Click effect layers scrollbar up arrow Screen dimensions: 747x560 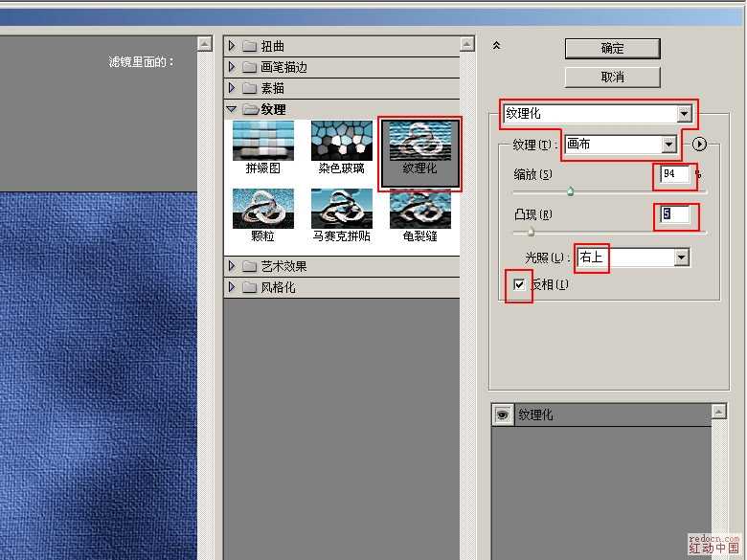tap(719, 411)
